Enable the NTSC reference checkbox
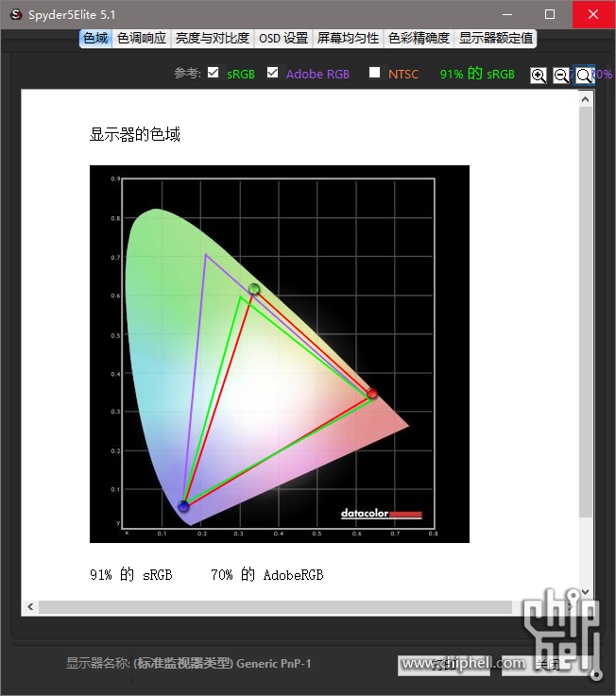The height and width of the screenshot is (696, 616). point(375,73)
